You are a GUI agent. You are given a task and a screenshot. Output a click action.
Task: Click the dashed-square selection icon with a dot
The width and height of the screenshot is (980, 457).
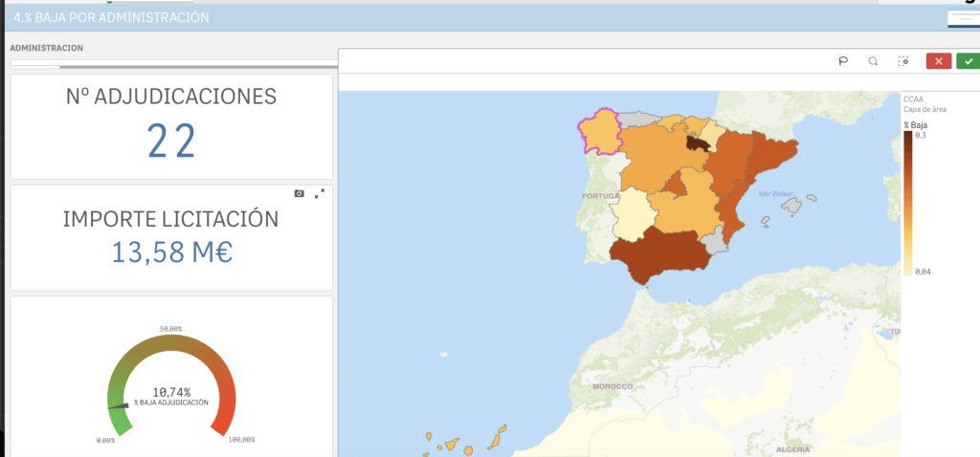tap(903, 60)
